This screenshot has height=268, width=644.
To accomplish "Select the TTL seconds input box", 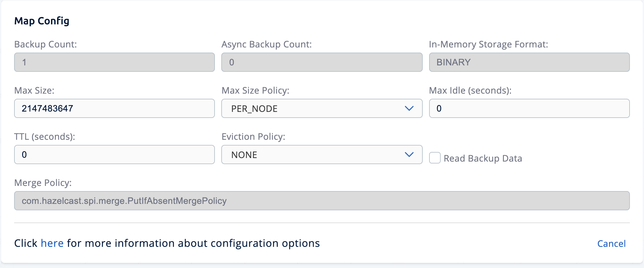I will pos(114,155).
